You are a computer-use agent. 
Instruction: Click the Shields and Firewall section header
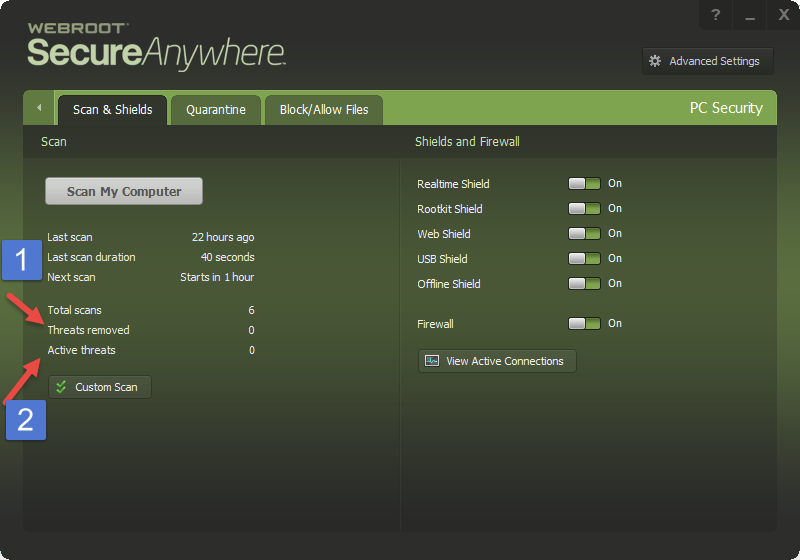(x=467, y=141)
